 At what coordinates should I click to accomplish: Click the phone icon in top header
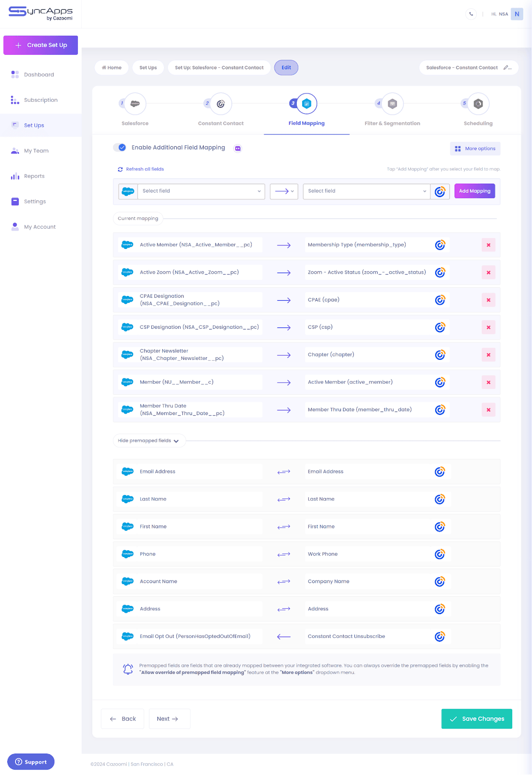point(471,14)
